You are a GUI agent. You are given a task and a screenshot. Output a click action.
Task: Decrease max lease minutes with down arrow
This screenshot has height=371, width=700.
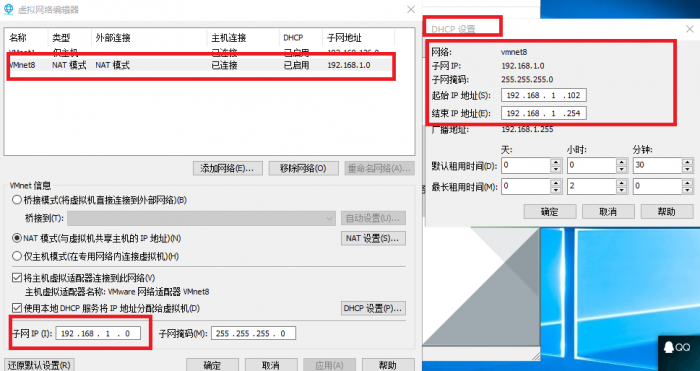click(x=688, y=190)
